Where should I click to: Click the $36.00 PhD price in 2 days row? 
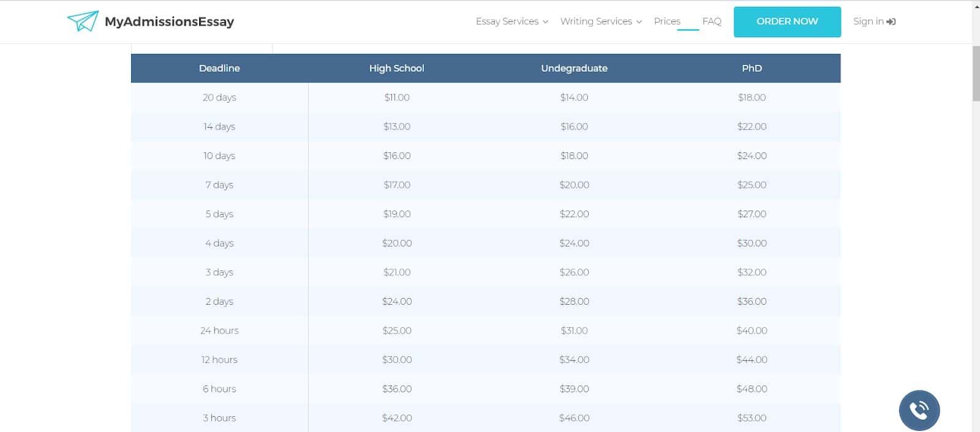752,301
